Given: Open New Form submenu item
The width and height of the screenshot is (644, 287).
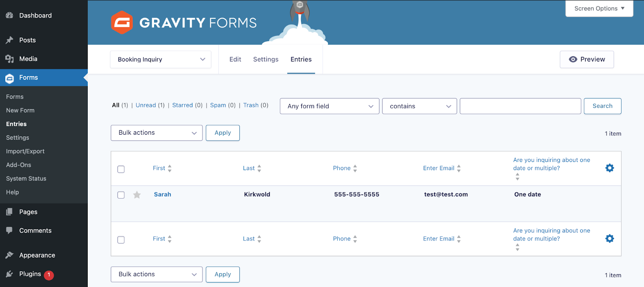Looking at the screenshot, I should 20,111.
